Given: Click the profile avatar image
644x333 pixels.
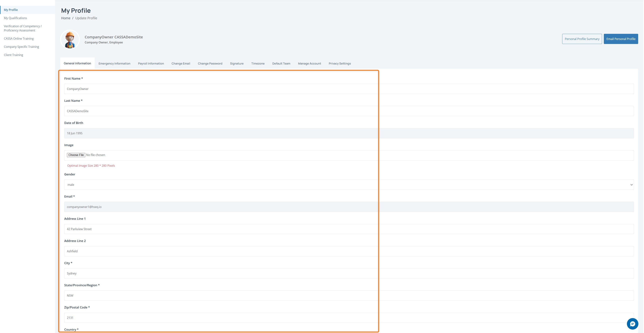Looking at the screenshot, I should pos(70,39).
